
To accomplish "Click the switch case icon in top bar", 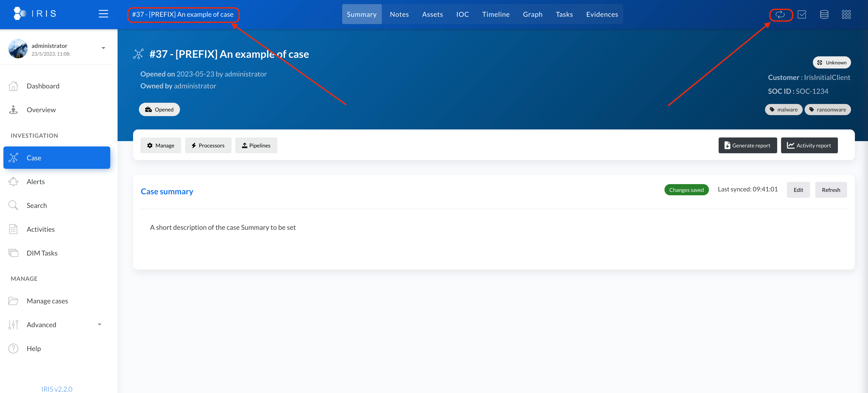I will pos(780,15).
